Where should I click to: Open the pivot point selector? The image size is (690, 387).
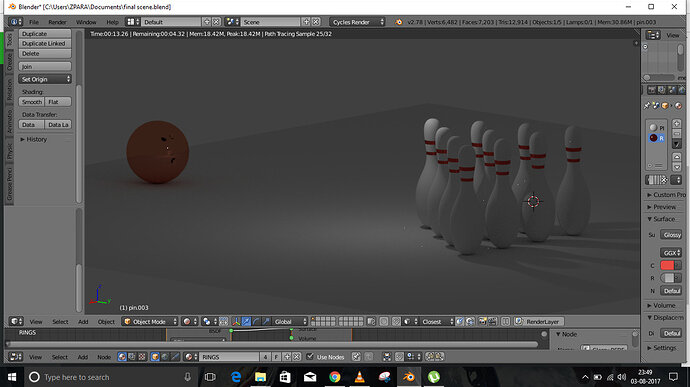pyautogui.click(x=209, y=321)
